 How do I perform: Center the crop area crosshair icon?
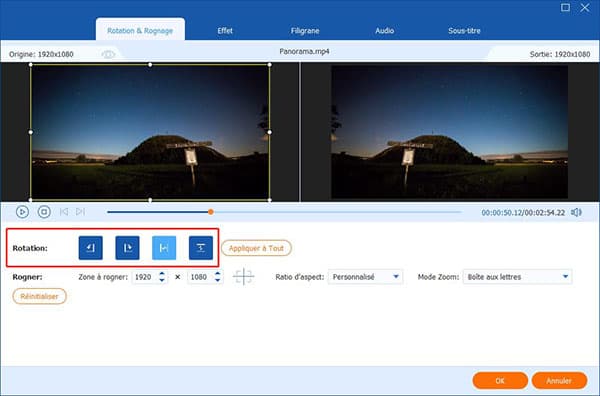(243, 277)
